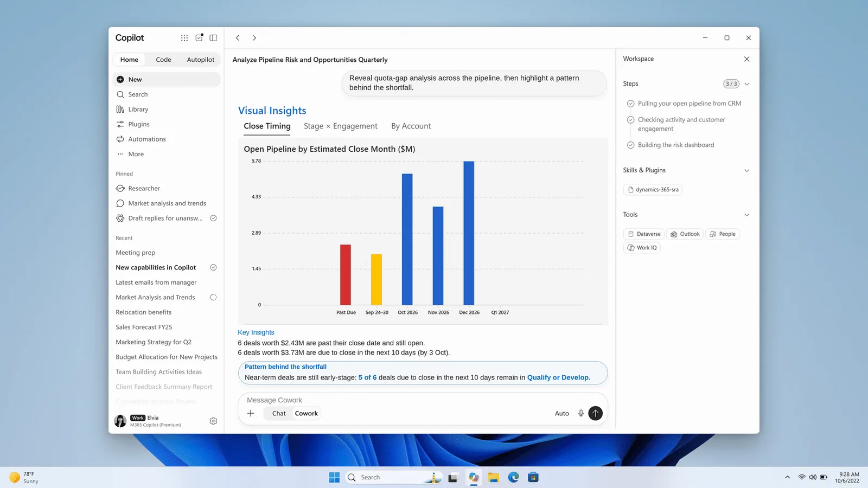Open the apps grid icon beside Copilot

point(184,38)
